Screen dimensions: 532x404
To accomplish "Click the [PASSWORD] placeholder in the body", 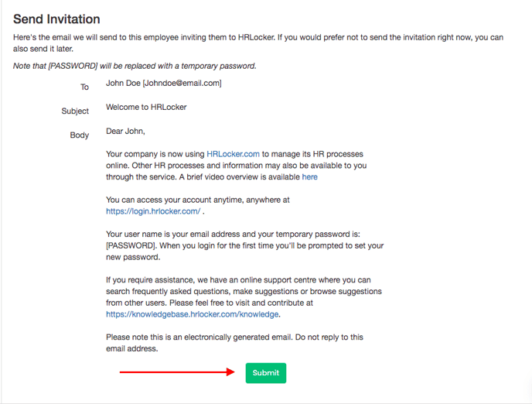I will (x=131, y=246).
